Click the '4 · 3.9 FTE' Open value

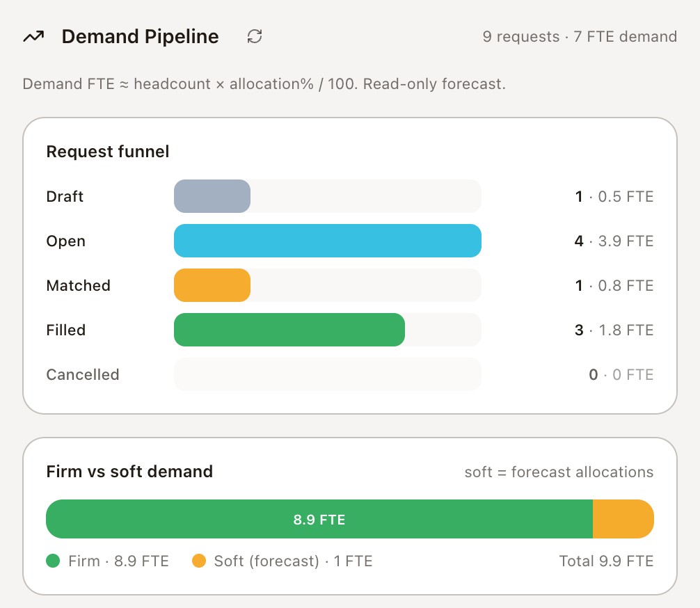click(x=614, y=241)
